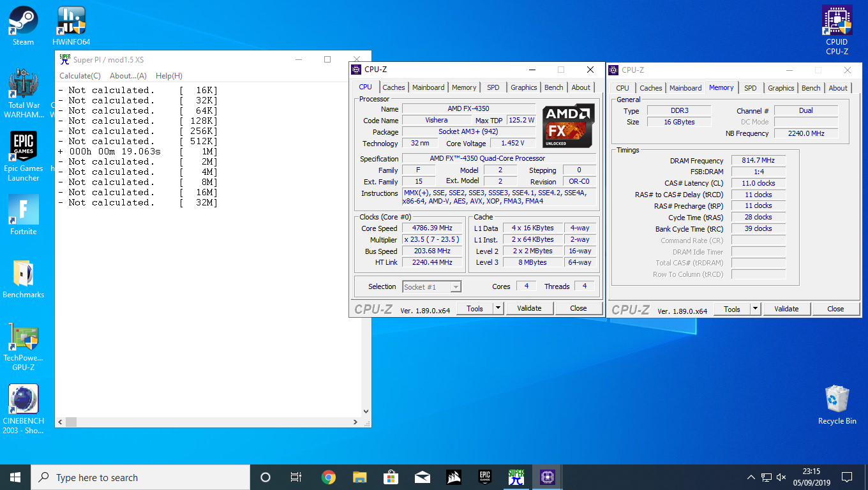Open CPUID CPU-Z desktop shortcut
Image resolution: width=868 pixels, height=490 pixels.
[837, 30]
